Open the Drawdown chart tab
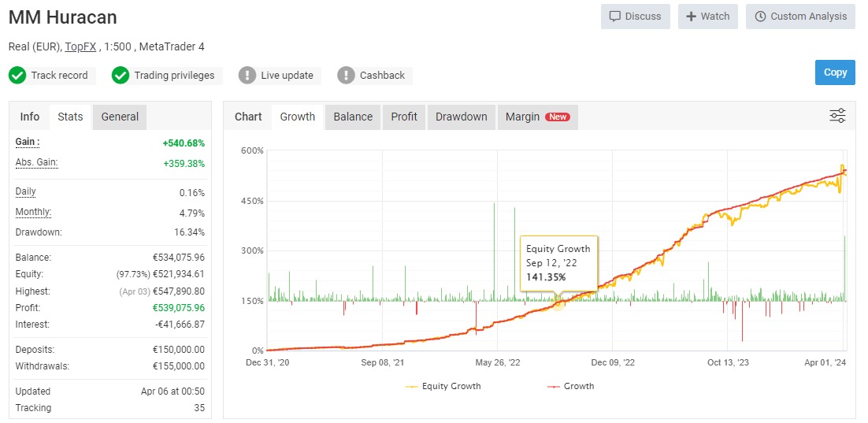 tap(461, 117)
